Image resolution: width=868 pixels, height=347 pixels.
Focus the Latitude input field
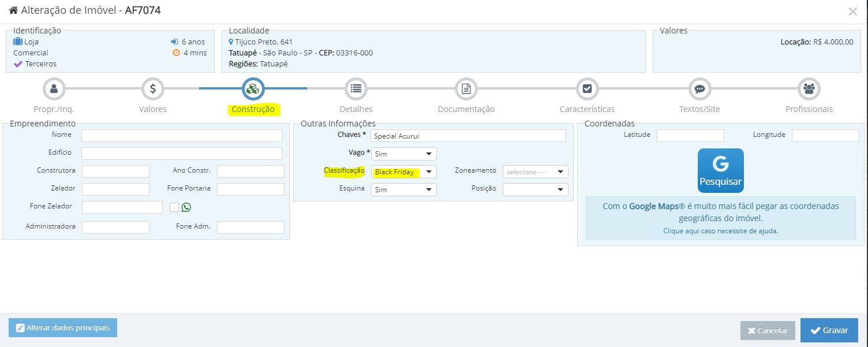click(x=690, y=136)
